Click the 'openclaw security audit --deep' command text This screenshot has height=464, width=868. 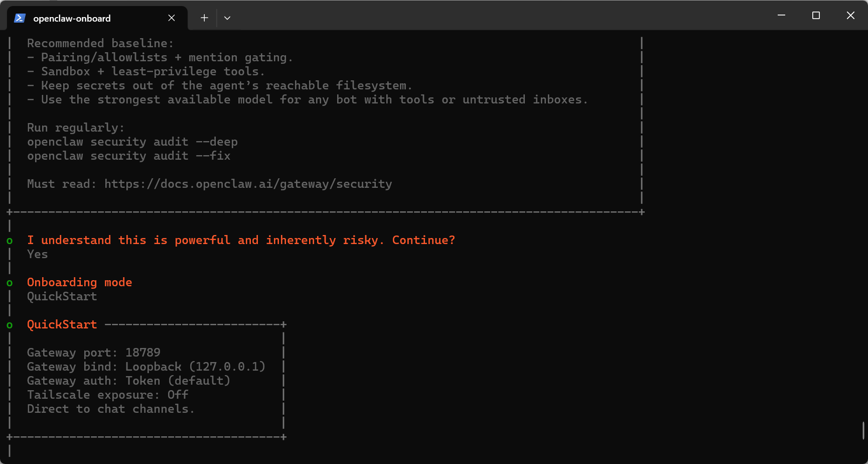[x=132, y=142]
